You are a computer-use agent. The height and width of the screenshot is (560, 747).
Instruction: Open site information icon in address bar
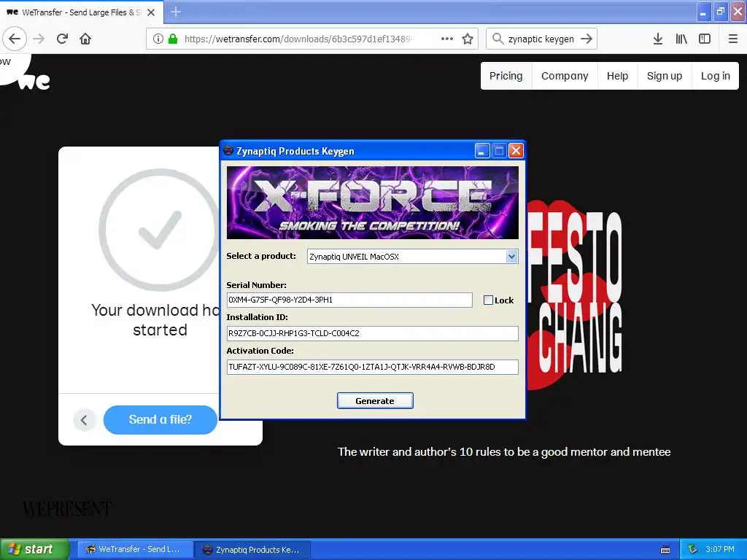click(158, 39)
